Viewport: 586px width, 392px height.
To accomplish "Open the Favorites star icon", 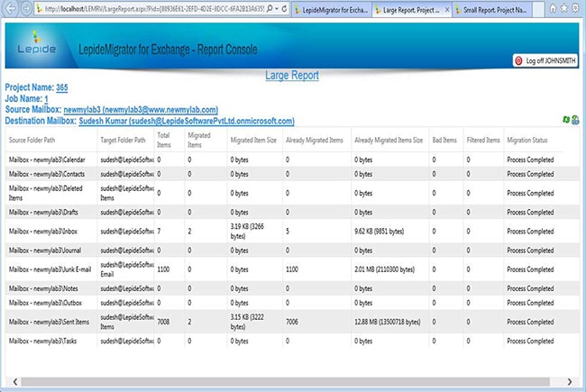I will tap(564, 9).
